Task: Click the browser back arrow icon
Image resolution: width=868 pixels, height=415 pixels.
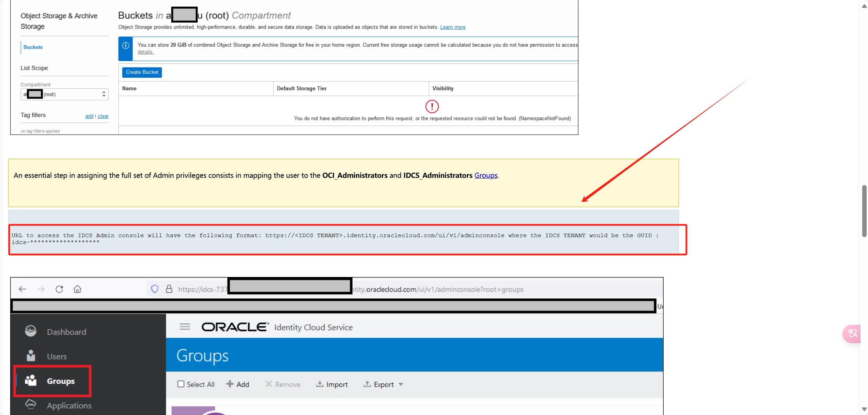Action: (22, 289)
